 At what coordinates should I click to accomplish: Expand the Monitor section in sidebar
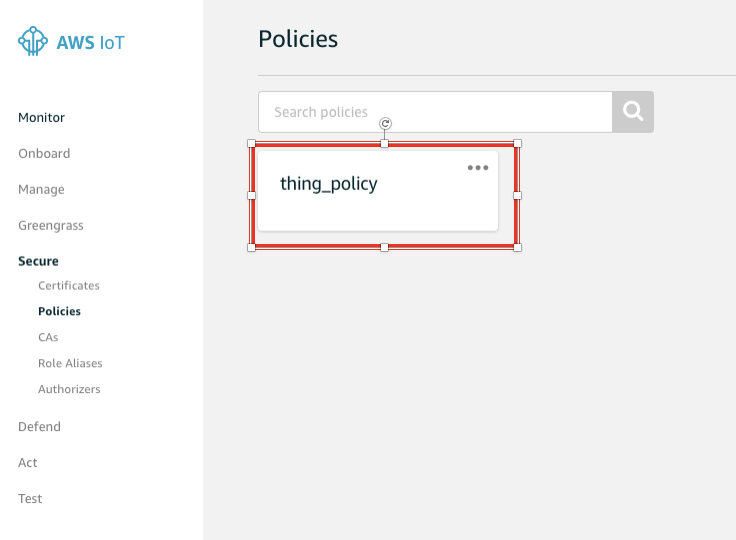click(x=41, y=117)
